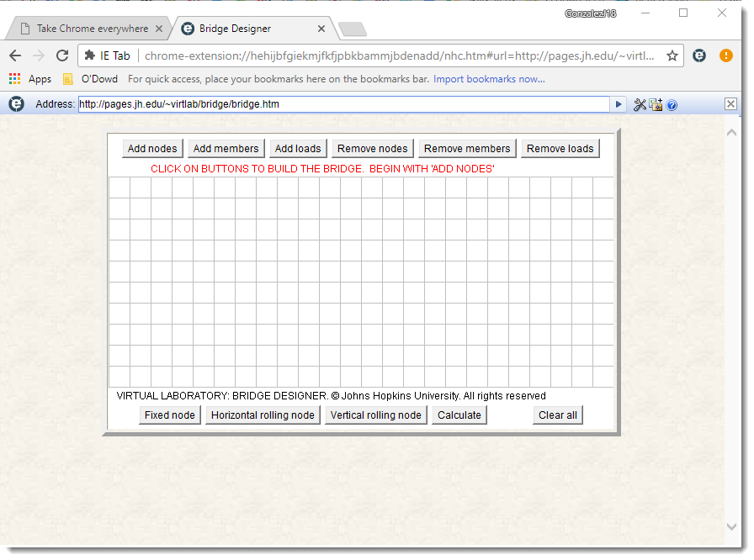Click the browser back arrow
754x560 pixels.
click(x=15, y=55)
